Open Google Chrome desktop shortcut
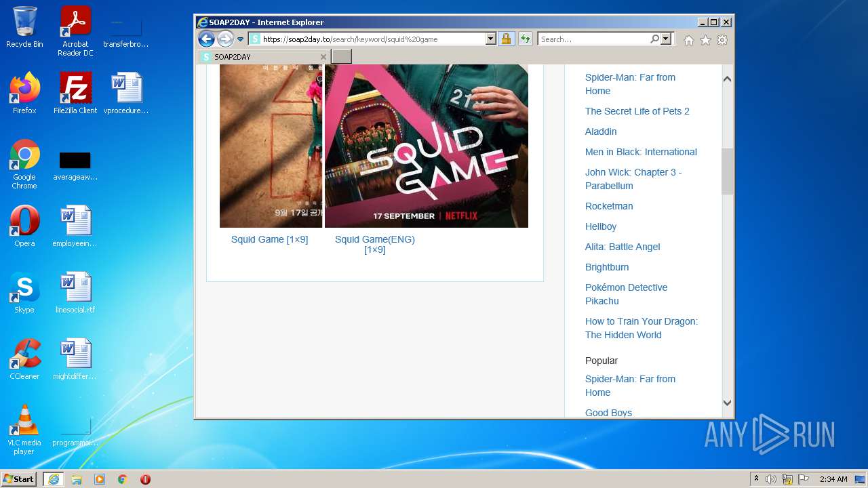 coord(24,164)
